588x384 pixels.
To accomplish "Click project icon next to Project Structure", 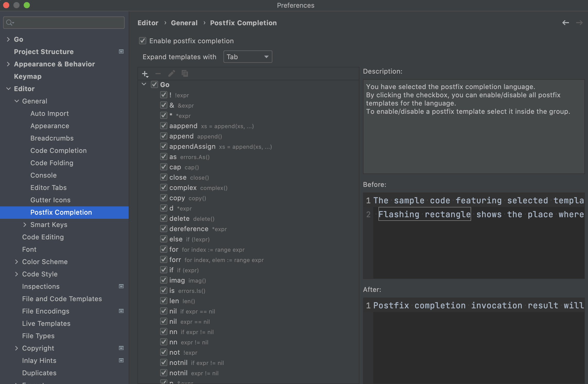I will click(x=121, y=51).
